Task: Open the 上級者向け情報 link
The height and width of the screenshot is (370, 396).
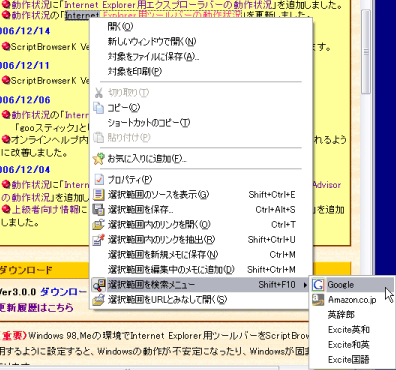Action: [46, 210]
